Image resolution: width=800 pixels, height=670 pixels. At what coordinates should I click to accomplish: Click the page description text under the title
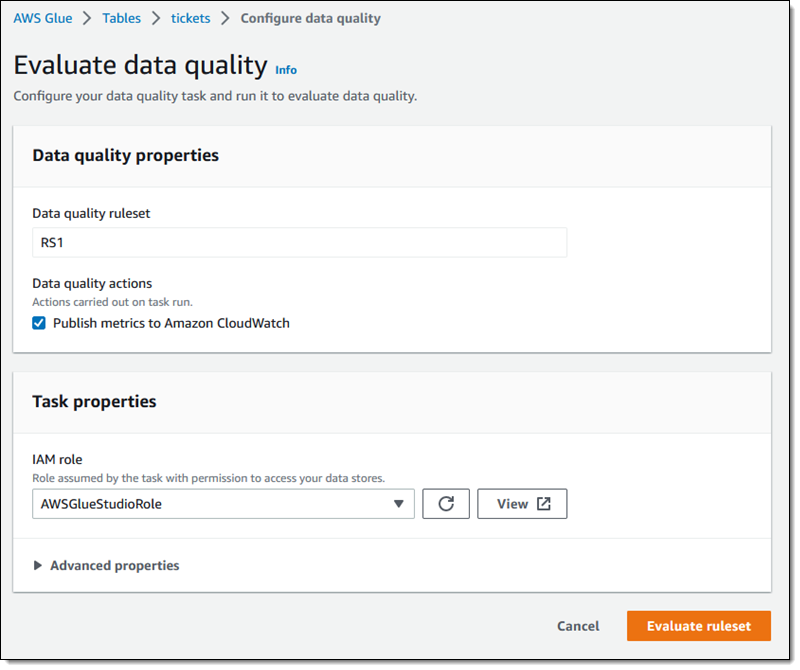click(214, 97)
